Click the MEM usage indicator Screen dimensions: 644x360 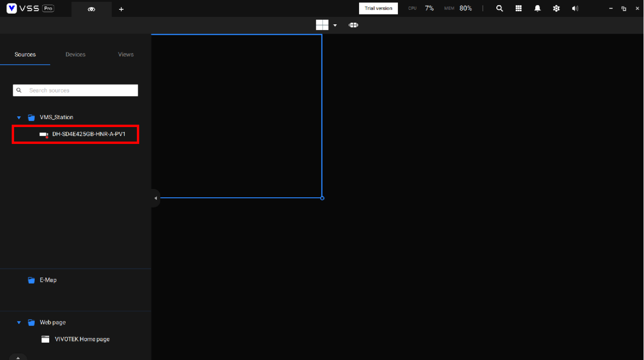point(458,8)
